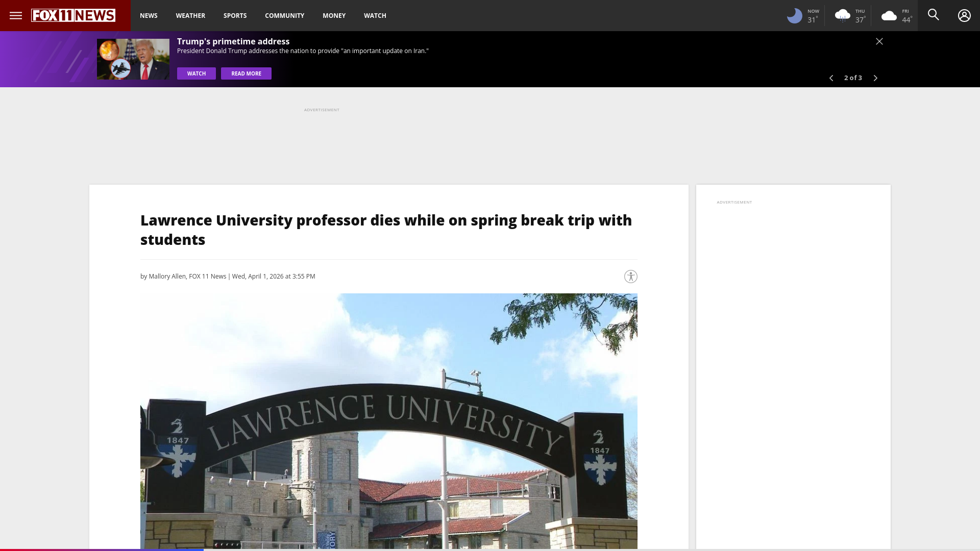Click the NOW 31° moon weather icon

pos(794,16)
